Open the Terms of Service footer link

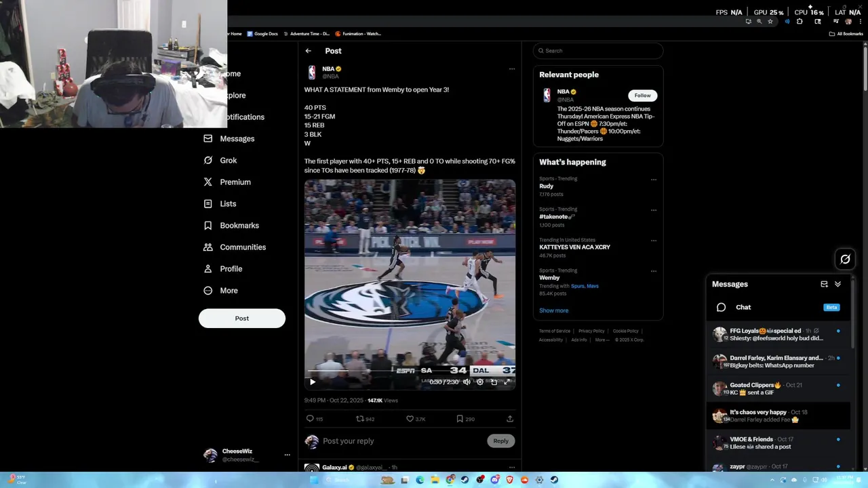555,331
